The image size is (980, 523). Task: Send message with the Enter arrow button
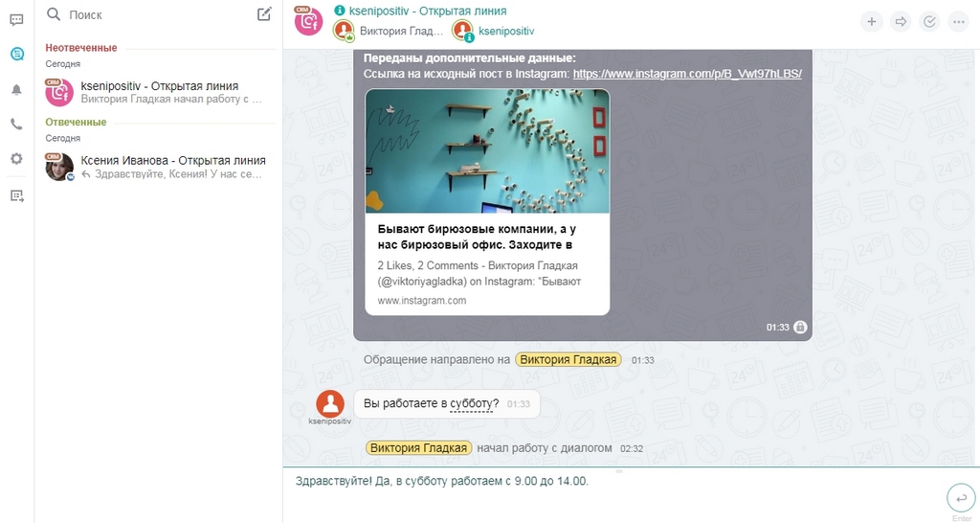coord(961,498)
